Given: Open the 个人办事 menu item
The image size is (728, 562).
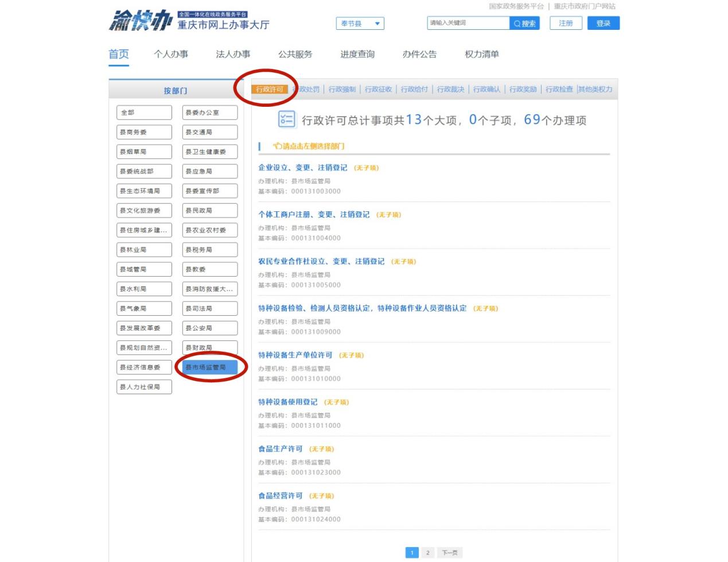Looking at the screenshot, I should [171, 54].
